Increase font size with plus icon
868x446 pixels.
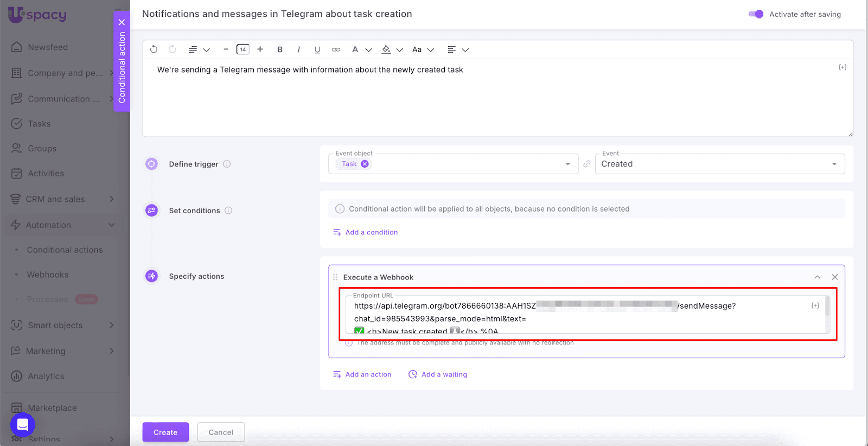pos(260,49)
